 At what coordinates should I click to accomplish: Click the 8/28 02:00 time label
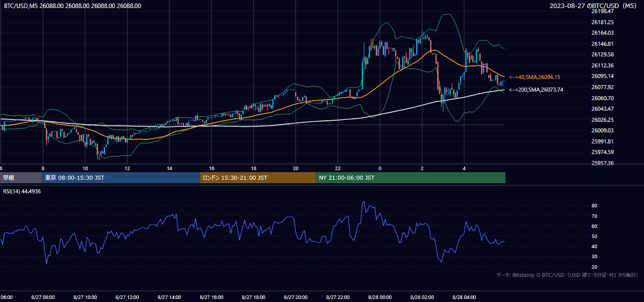coord(422,297)
